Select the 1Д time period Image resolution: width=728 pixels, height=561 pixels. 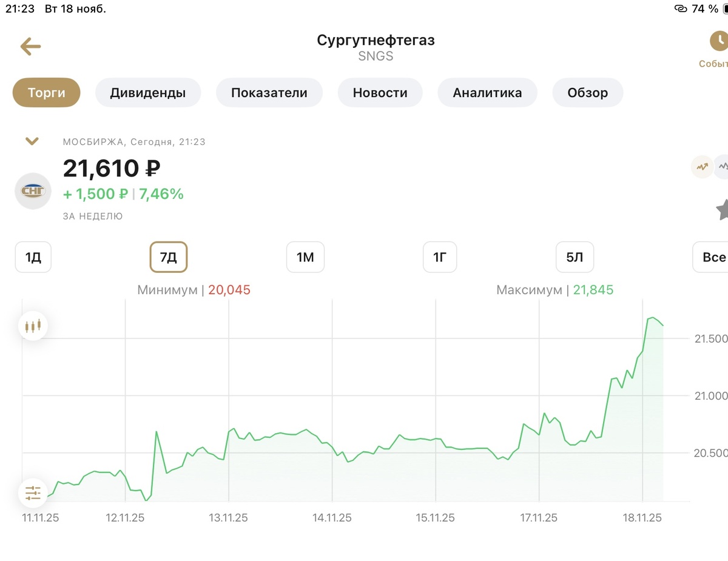(33, 257)
